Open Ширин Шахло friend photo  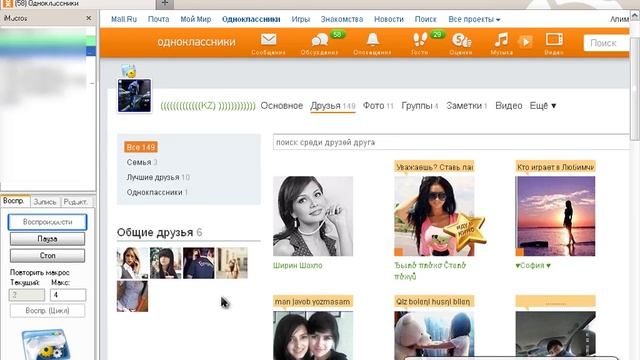click(x=313, y=216)
